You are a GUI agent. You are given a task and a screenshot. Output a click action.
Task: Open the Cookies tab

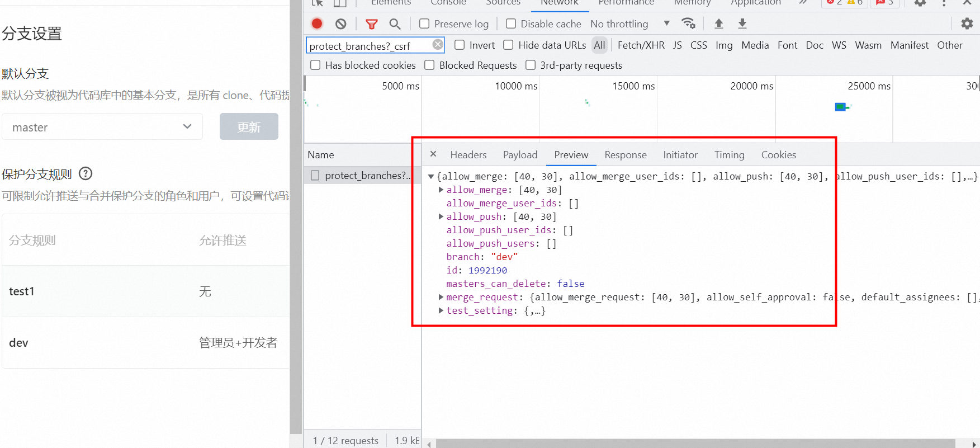[778, 155]
